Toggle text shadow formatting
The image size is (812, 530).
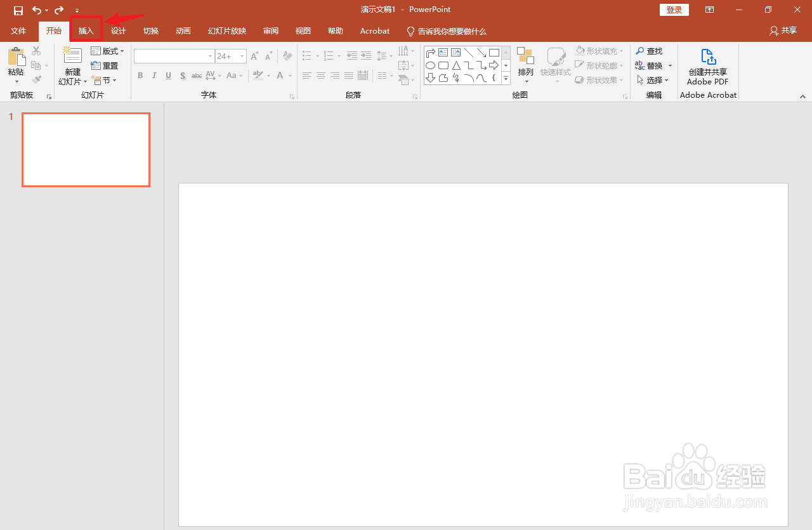pos(183,76)
